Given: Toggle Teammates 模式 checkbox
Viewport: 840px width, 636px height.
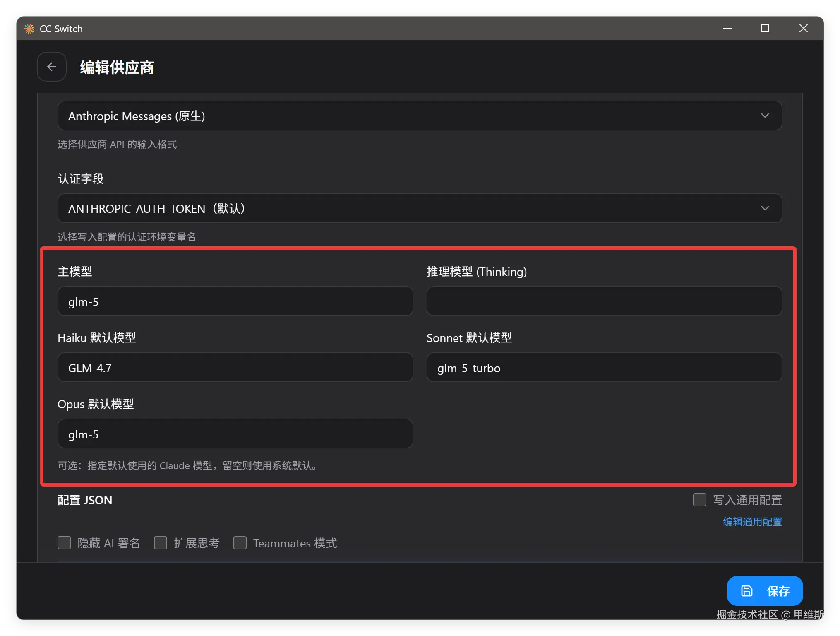Looking at the screenshot, I should 240,543.
